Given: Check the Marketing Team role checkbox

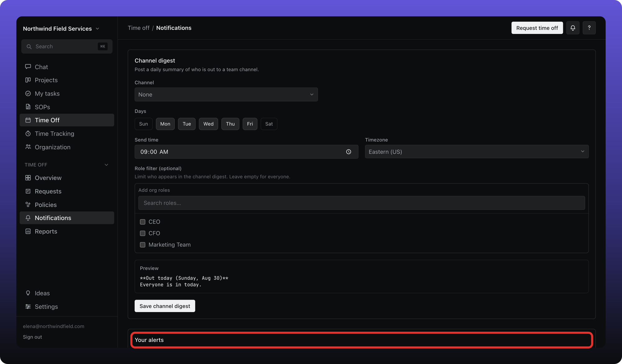Looking at the screenshot, I should coord(142,245).
